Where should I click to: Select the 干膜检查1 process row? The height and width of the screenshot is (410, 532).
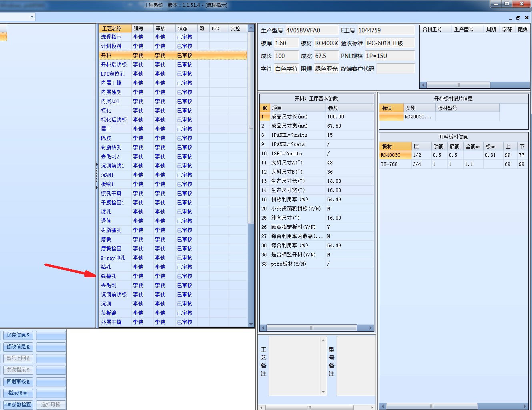173,202
